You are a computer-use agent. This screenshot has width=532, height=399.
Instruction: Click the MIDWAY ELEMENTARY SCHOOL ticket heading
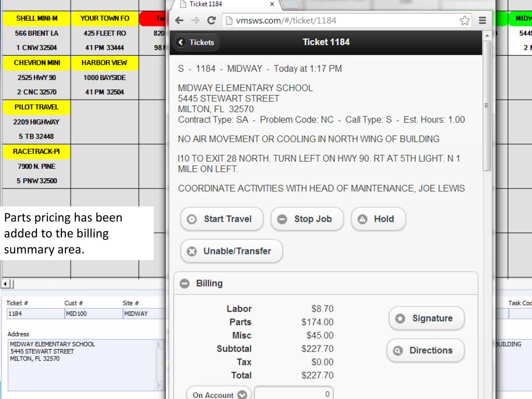point(245,88)
